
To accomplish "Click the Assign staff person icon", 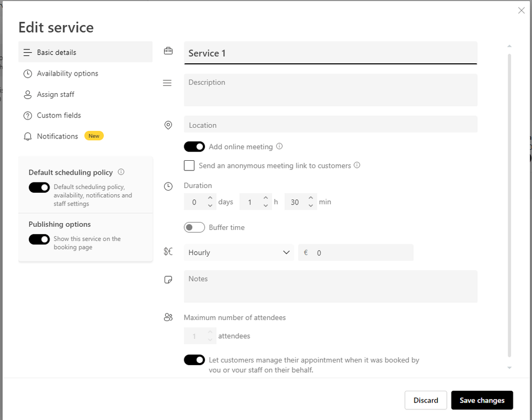I will 28,95.
